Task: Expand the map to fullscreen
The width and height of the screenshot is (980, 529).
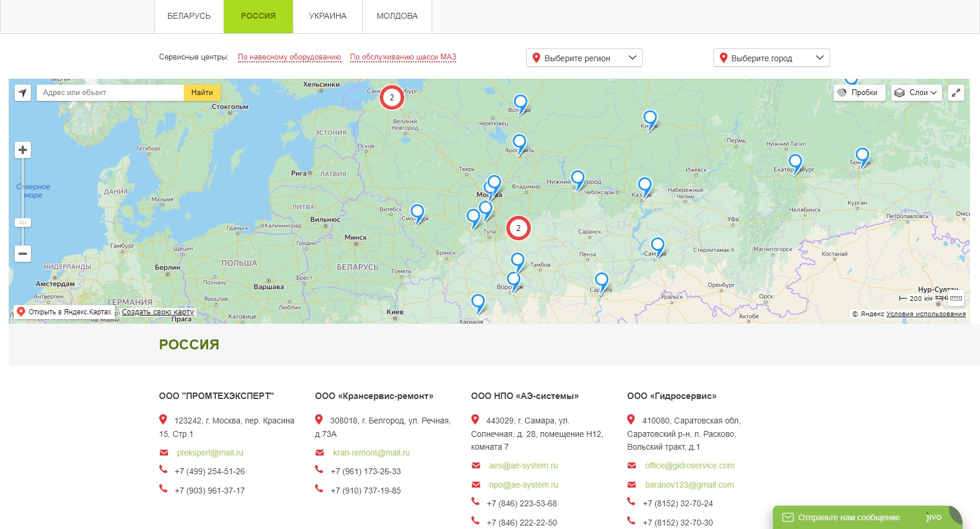Action: click(x=956, y=93)
